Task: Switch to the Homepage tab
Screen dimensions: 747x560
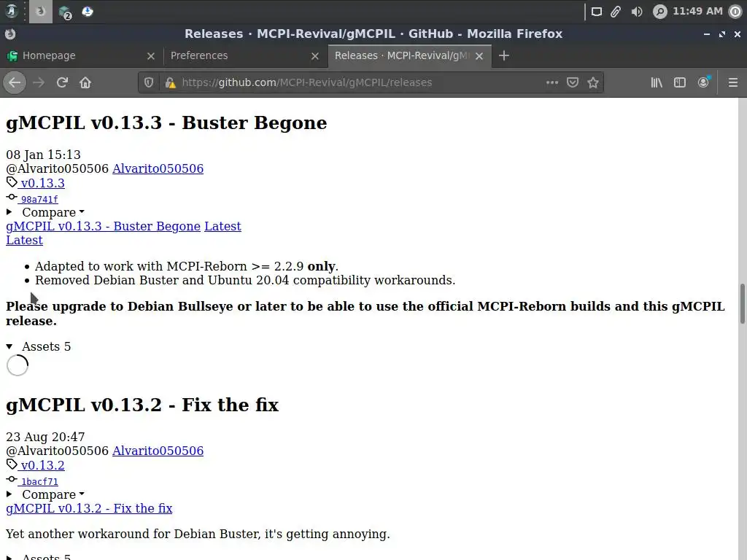Action: [x=82, y=55]
